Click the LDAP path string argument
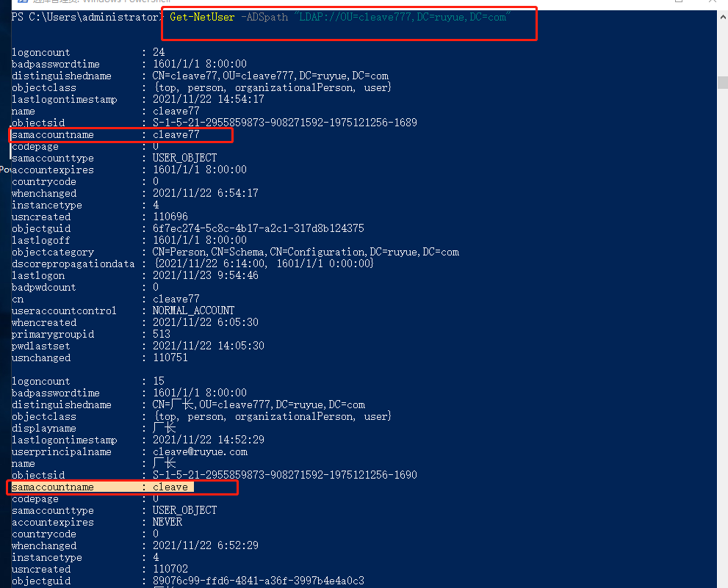The image size is (728, 588). [x=402, y=17]
